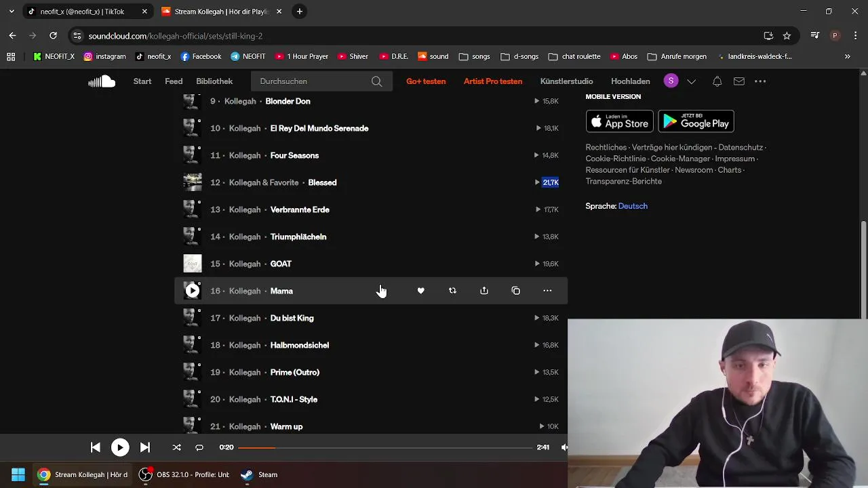Screen dimensions: 868x488
Task: Open a new browser tab
Action: tap(300, 12)
